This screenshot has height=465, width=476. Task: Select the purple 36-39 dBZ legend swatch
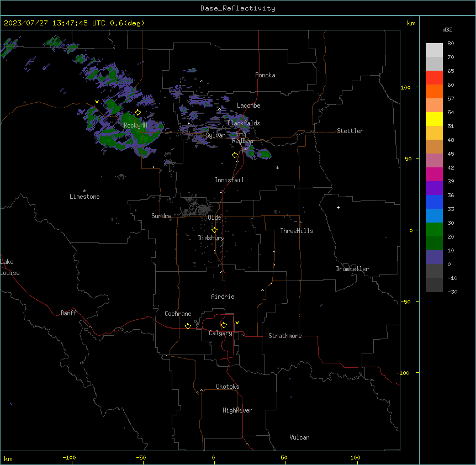pyautogui.click(x=434, y=188)
